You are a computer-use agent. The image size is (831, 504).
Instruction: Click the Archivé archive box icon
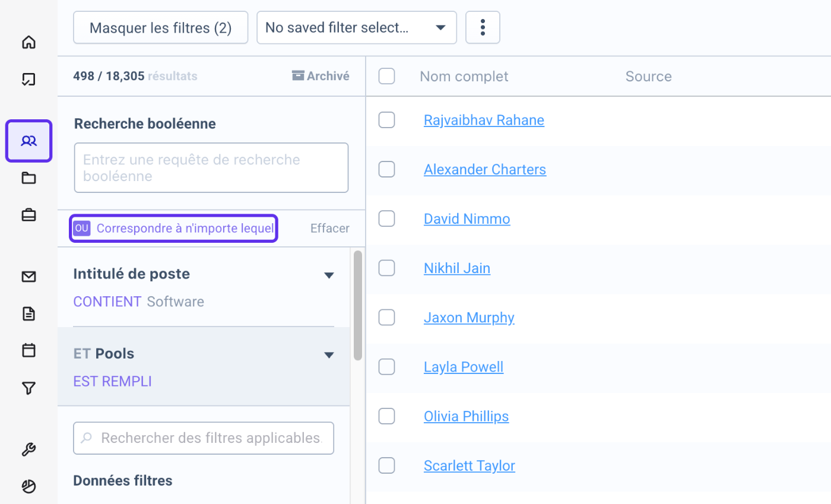pos(298,76)
